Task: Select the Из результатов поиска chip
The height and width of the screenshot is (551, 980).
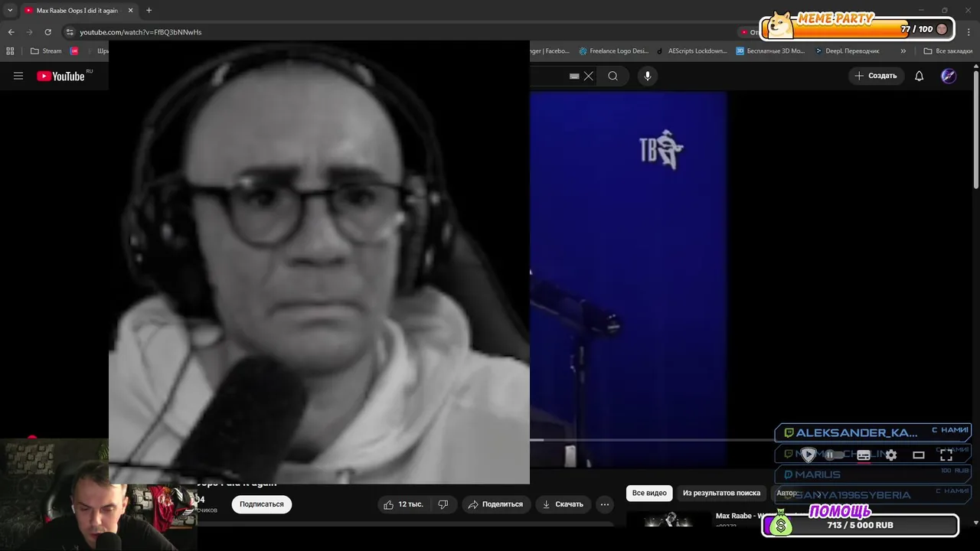Action: tap(721, 494)
